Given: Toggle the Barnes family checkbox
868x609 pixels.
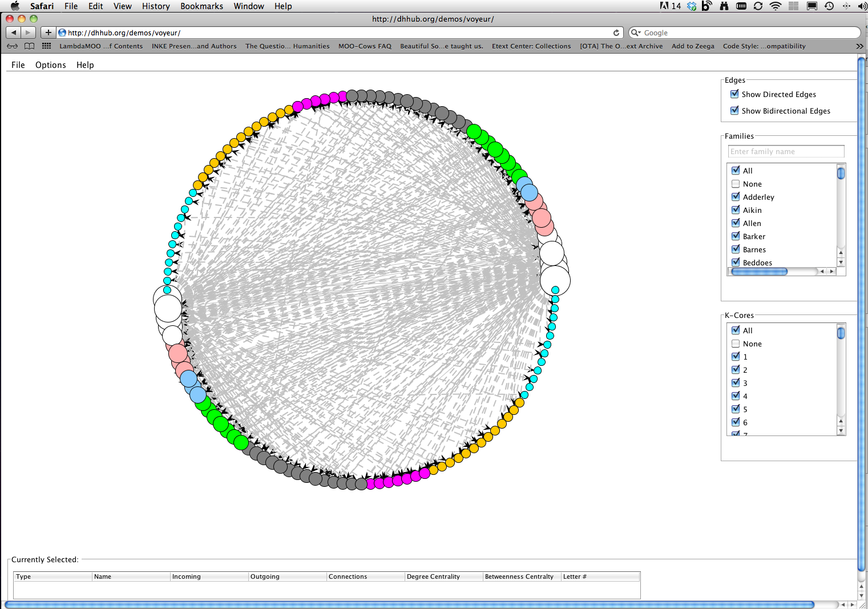Looking at the screenshot, I should click(x=736, y=249).
